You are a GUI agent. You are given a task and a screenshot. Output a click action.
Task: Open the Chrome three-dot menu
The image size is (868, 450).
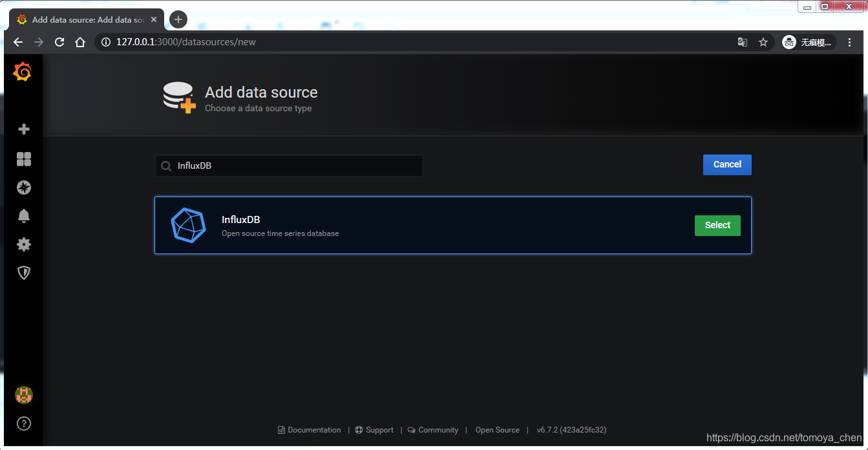[x=850, y=42]
